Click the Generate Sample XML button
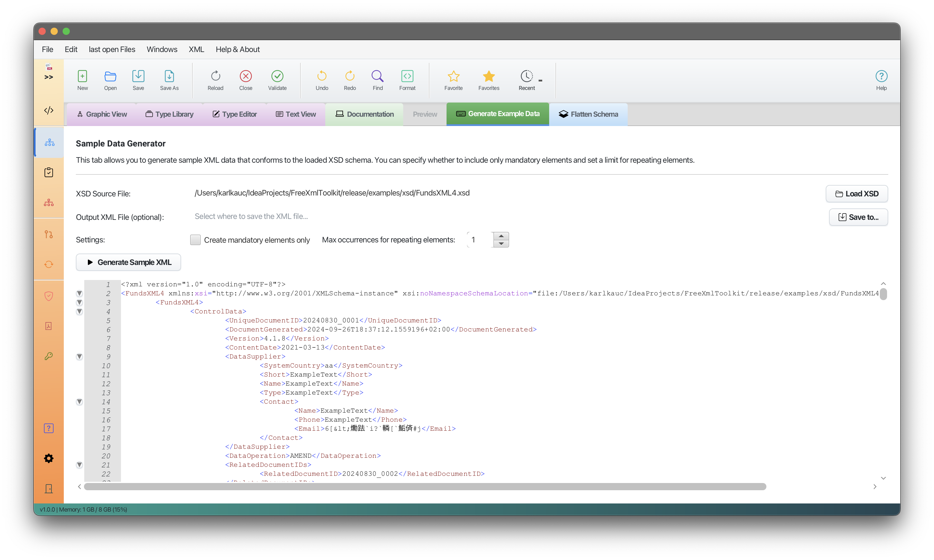The width and height of the screenshot is (934, 560). click(128, 262)
